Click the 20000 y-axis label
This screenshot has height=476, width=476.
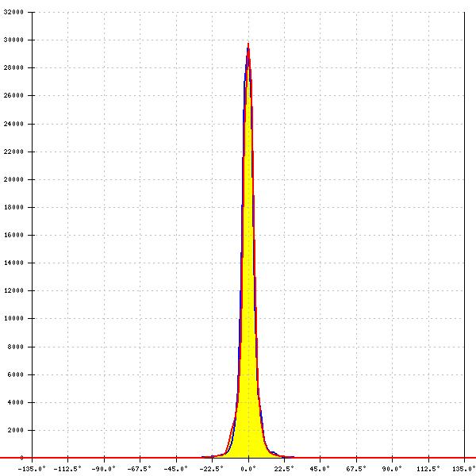pos(13,179)
